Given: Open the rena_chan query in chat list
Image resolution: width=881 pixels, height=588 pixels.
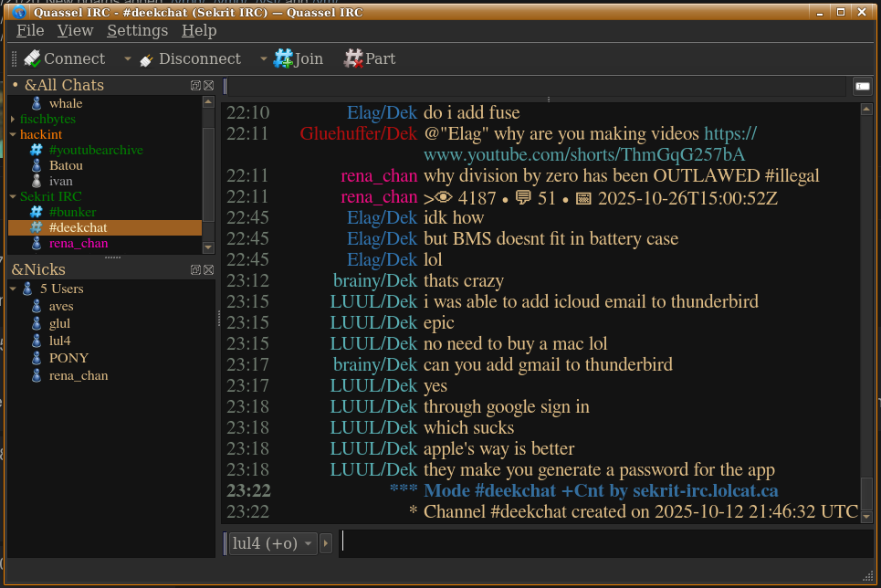Looking at the screenshot, I should 79,244.
